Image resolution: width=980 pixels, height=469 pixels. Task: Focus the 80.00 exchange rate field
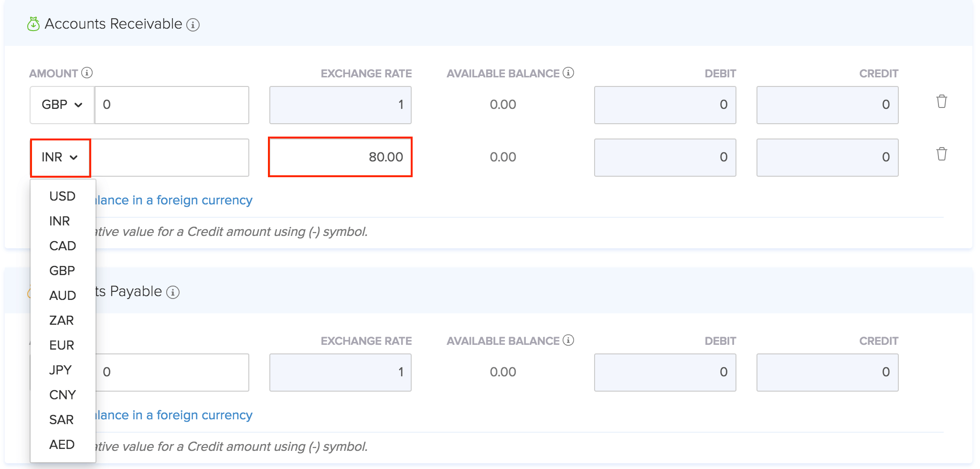point(340,157)
